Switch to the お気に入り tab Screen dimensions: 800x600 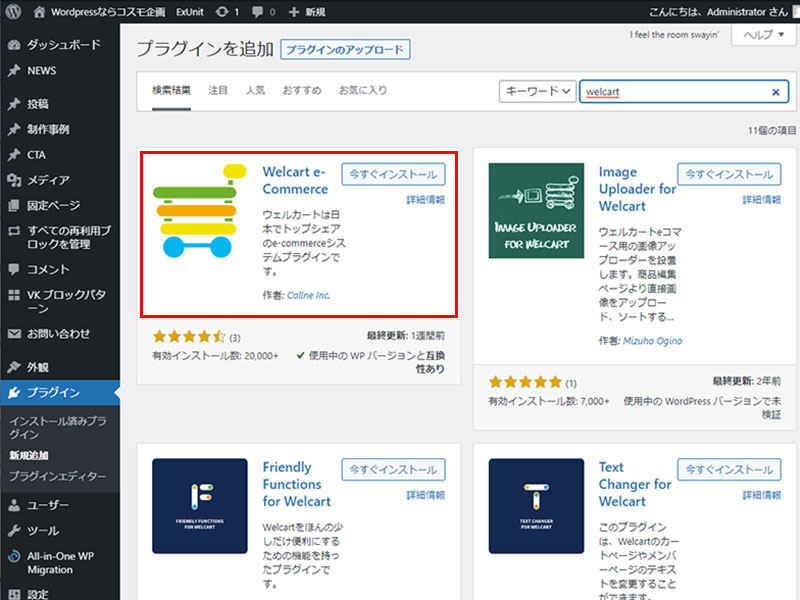pos(362,91)
